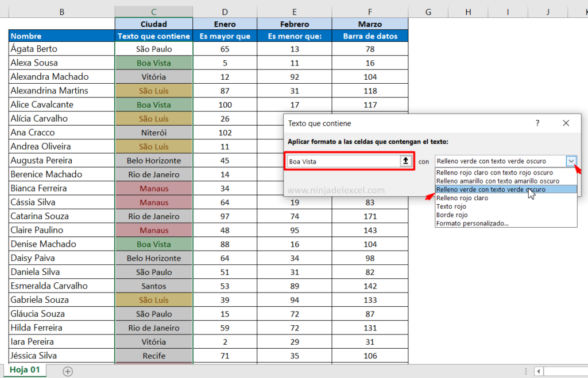The image size is (588, 378).
Task: Close the 'Texto que contiene' dialog
Action: point(566,123)
